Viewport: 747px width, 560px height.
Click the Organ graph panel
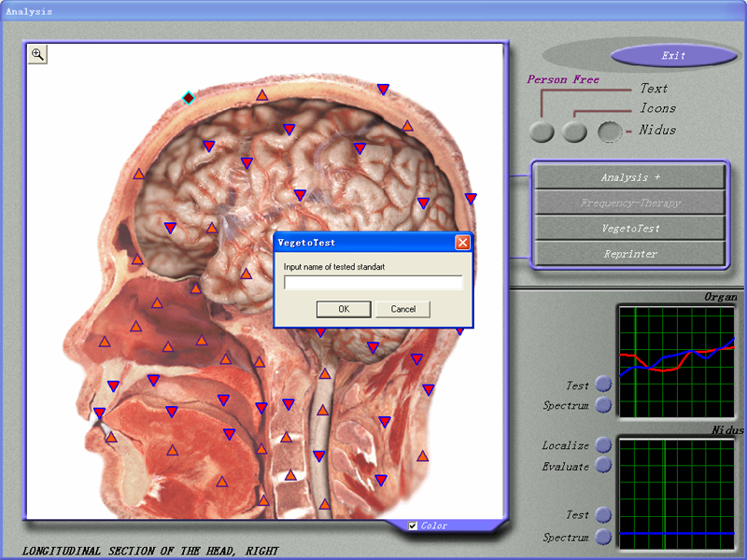click(x=676, y=362)
